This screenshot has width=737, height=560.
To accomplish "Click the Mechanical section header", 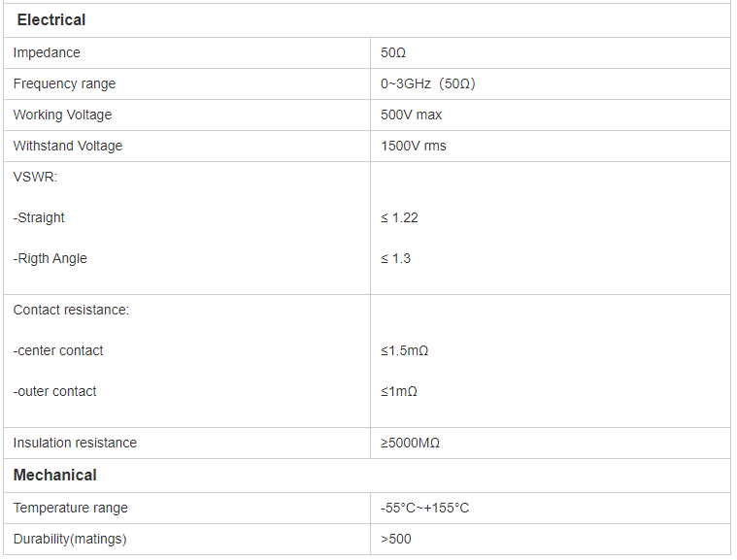I will click(55, 475).
